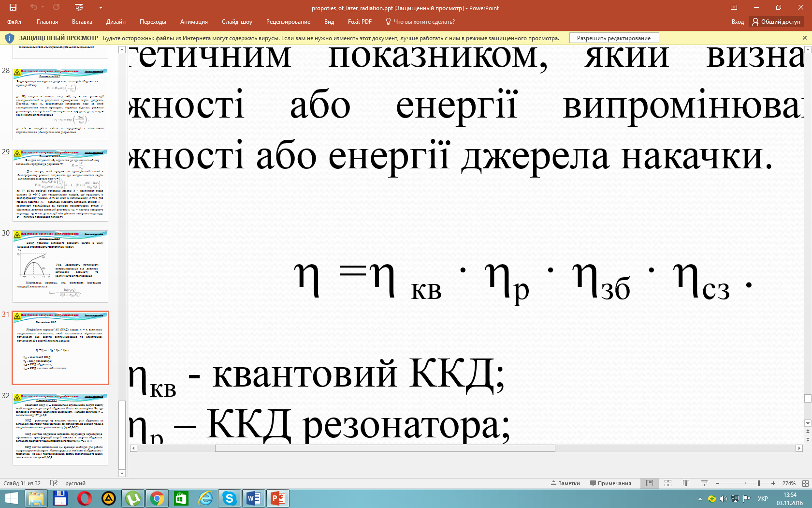Click the zoom slider handle
Image resolution: width=812 pixels, height=508 pixels.
tap(759, 483)
